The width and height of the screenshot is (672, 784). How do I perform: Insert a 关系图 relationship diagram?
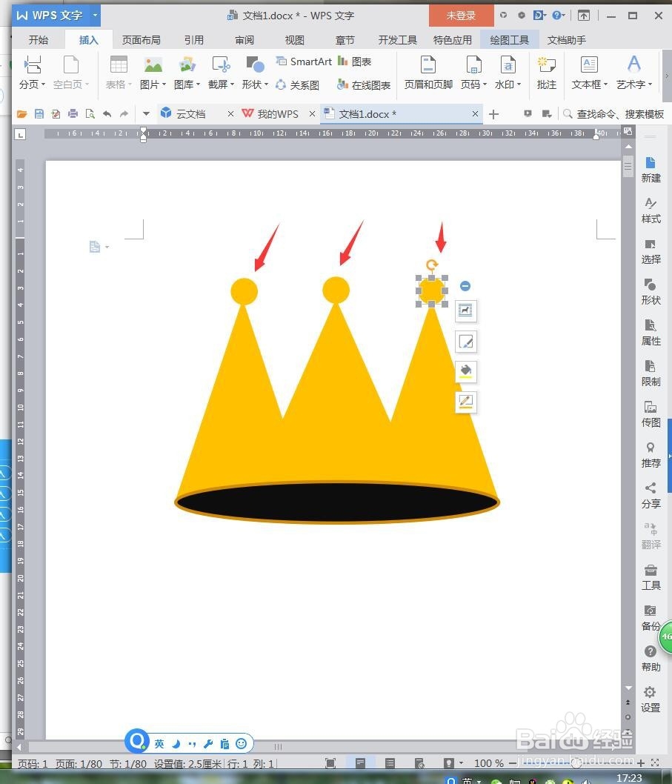point(298,85)
